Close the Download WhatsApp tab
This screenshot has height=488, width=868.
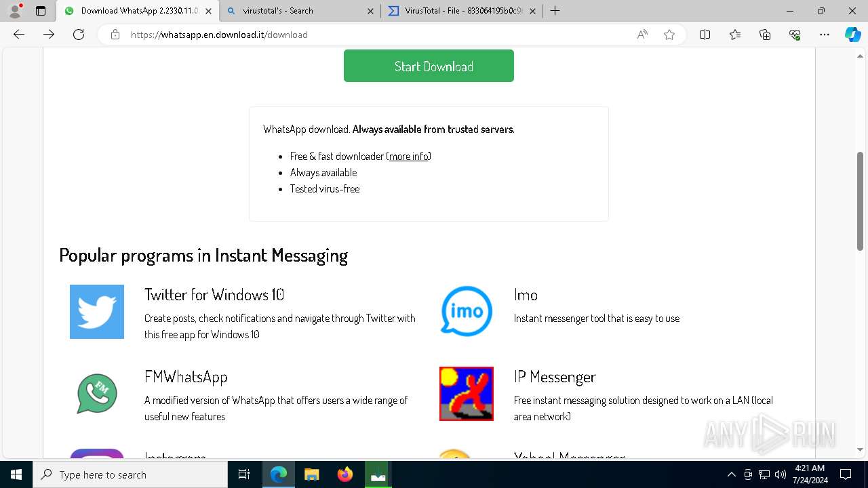[x=208, y=11]
